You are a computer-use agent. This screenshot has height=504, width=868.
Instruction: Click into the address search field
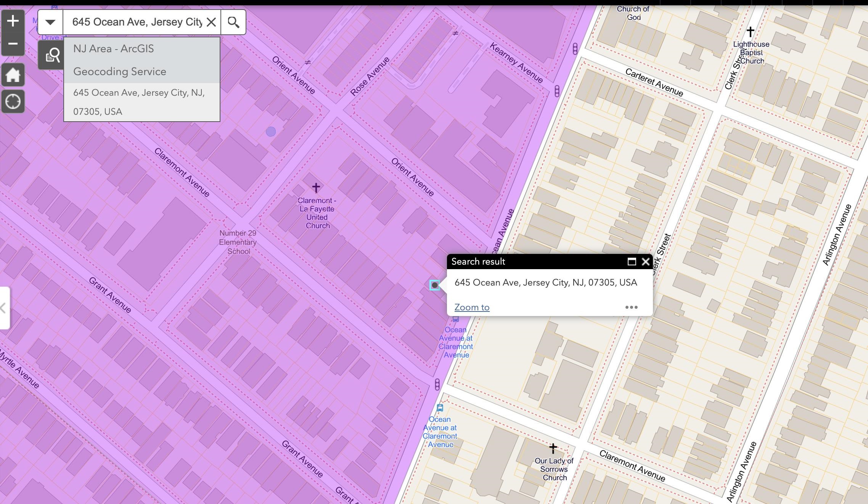click(137, 22)
